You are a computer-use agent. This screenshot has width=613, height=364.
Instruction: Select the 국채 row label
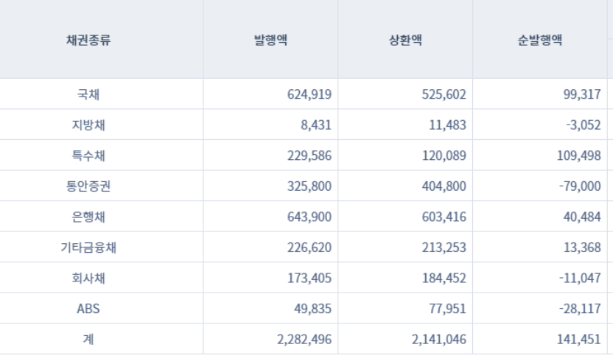88,94
